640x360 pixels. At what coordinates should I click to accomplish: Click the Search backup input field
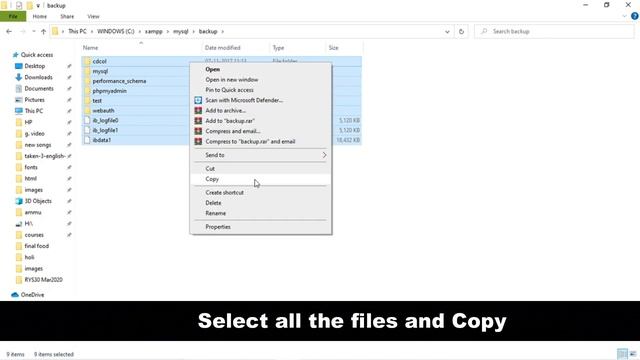(x=554, y=31)
